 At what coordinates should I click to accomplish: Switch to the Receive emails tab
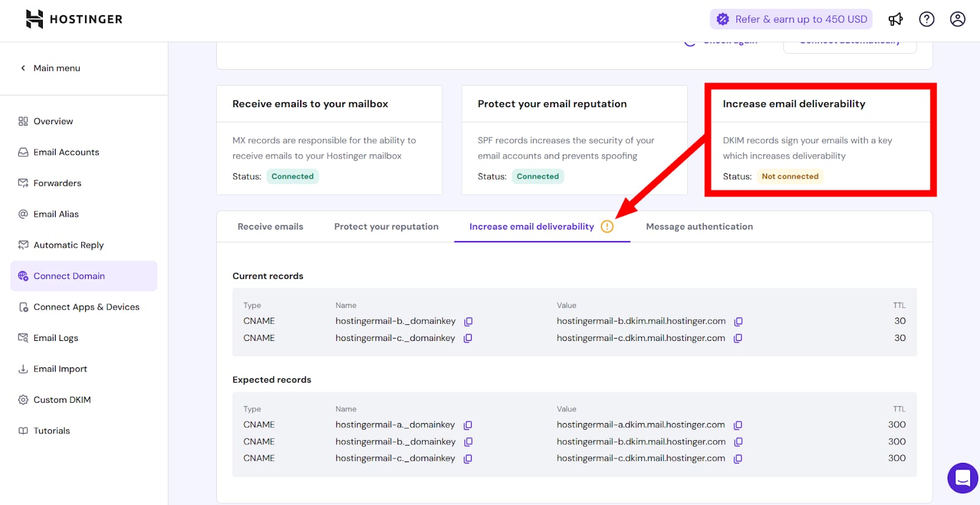click(x=270, y=226)
